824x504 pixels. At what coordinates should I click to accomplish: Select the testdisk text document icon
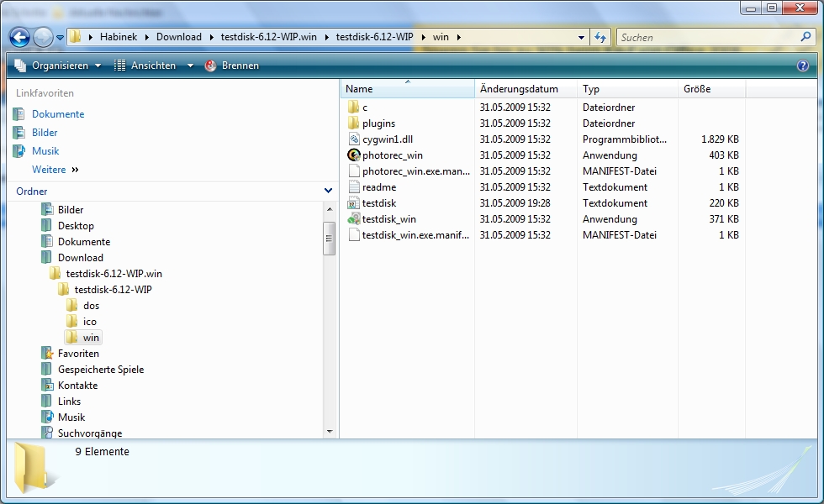coord(353,203)
